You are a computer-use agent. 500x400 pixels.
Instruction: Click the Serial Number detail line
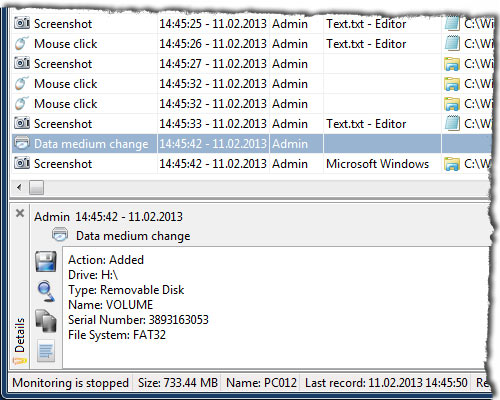tap(138, 320)
